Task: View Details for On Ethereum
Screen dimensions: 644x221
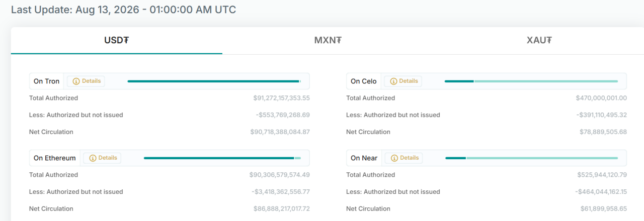Action: (102, 158)
